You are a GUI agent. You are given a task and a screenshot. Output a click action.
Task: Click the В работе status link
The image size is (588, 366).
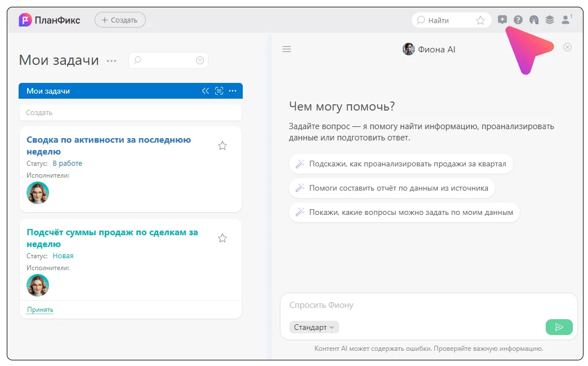67,164
